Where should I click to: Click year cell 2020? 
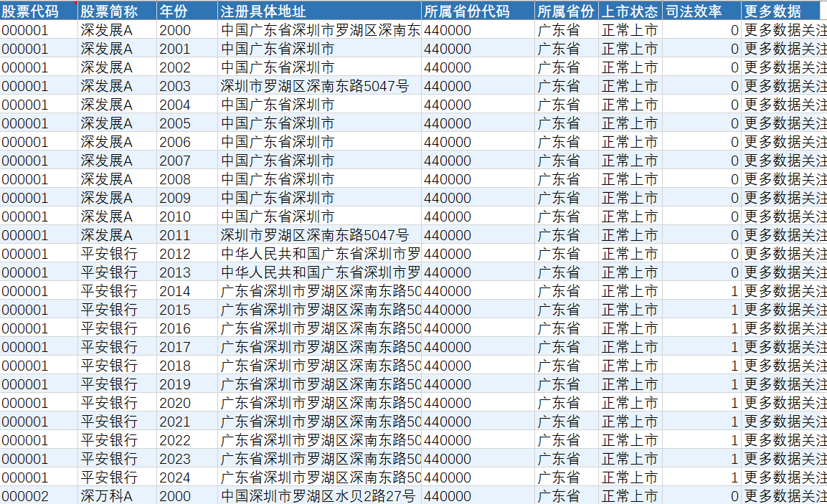click(x=186, y=403)
